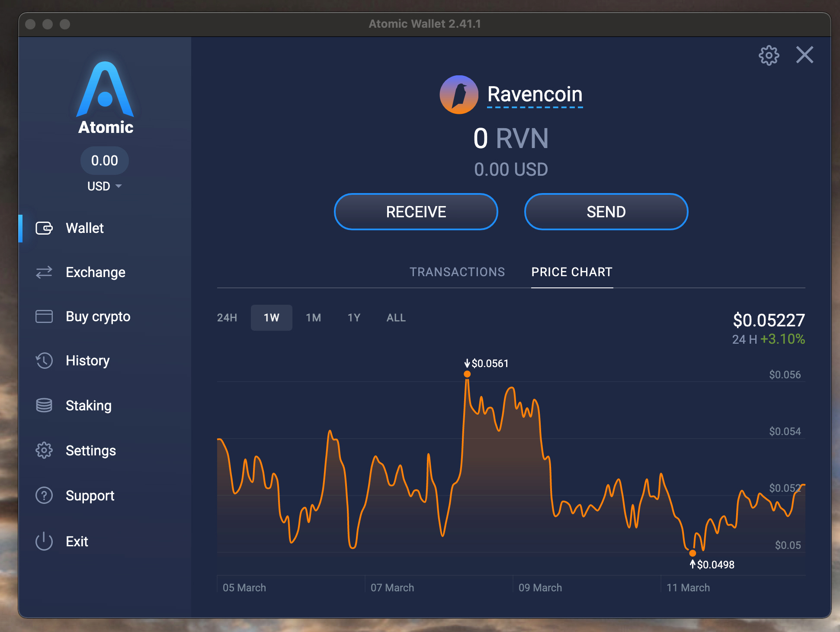Click the Buy crypto card icon
The width and height of the screenshot is (840, 632).
point(44,316)
